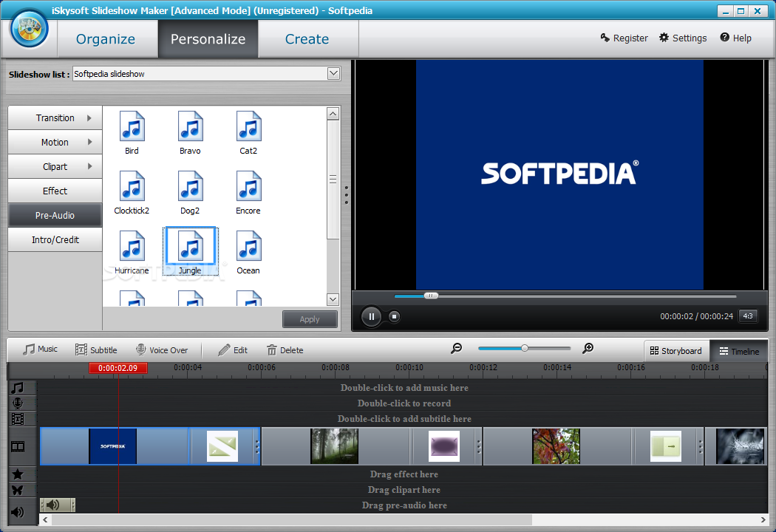Screen dimensions: 776x532
Task: Select the diagonal wipe transition thumbnail
Action: [222, 446]
